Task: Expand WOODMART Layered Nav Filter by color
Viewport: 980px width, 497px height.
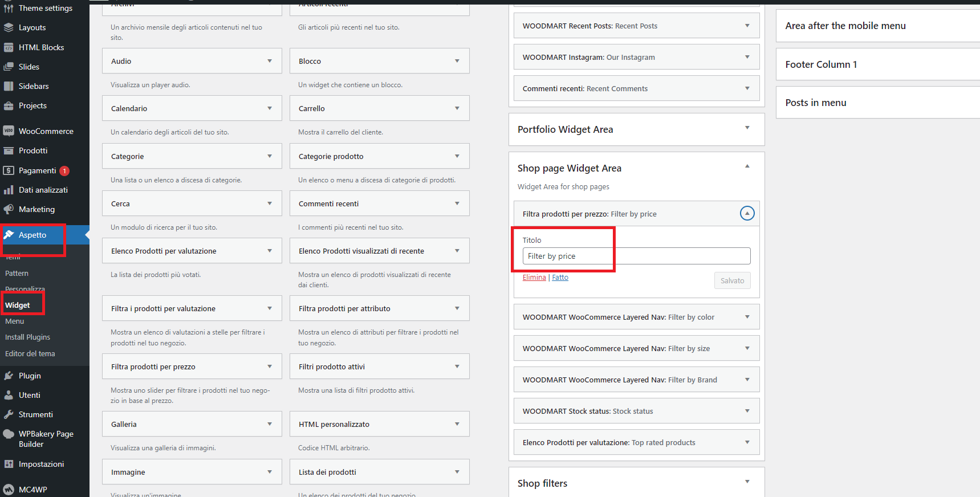Action: (x=747, y=317)
